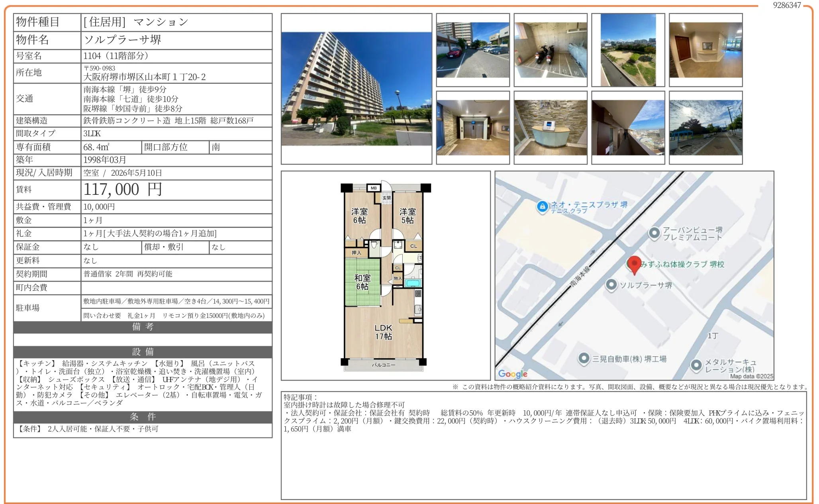Click the Google logo on the map
Screen dimensions: 819x504
513,374
